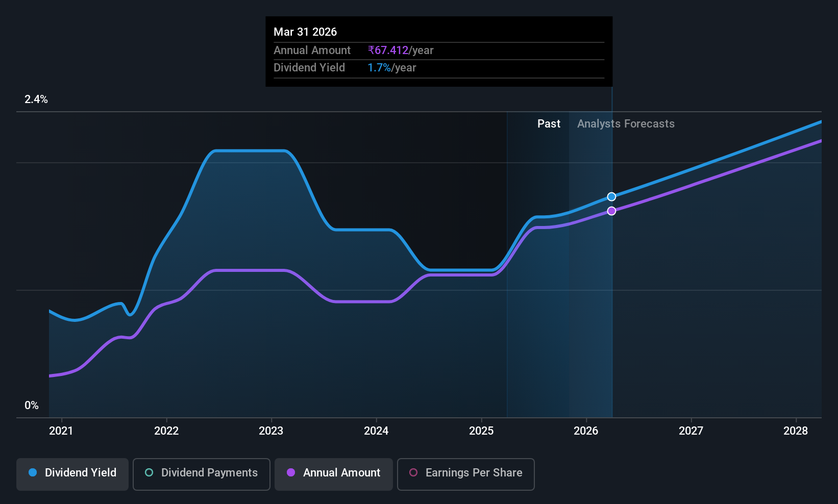Select the purple annual amount data point

click(x=611, y=211)
